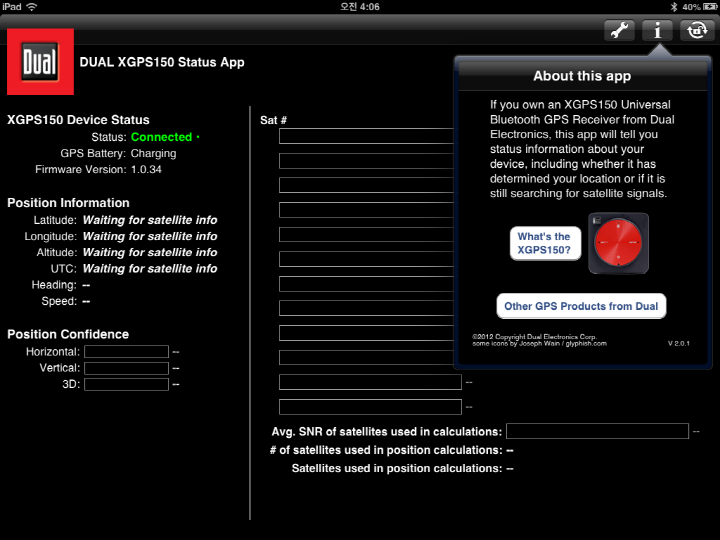Tap the red Dual logo

[40, 62]
